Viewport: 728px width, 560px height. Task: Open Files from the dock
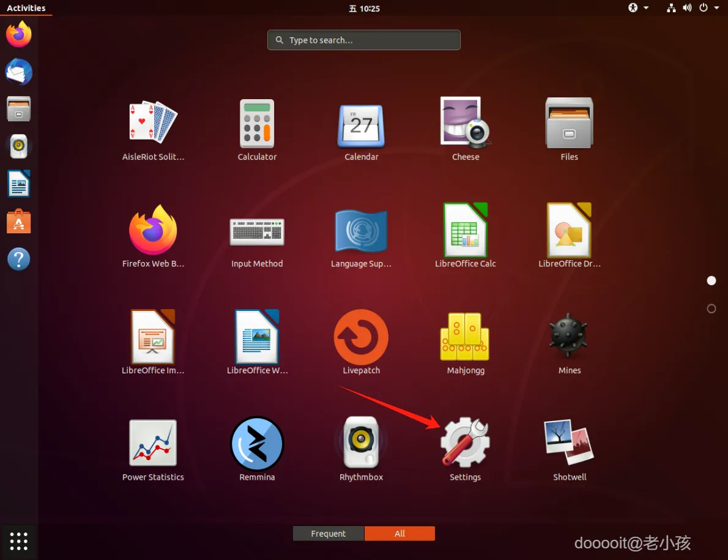coord(18,109)
